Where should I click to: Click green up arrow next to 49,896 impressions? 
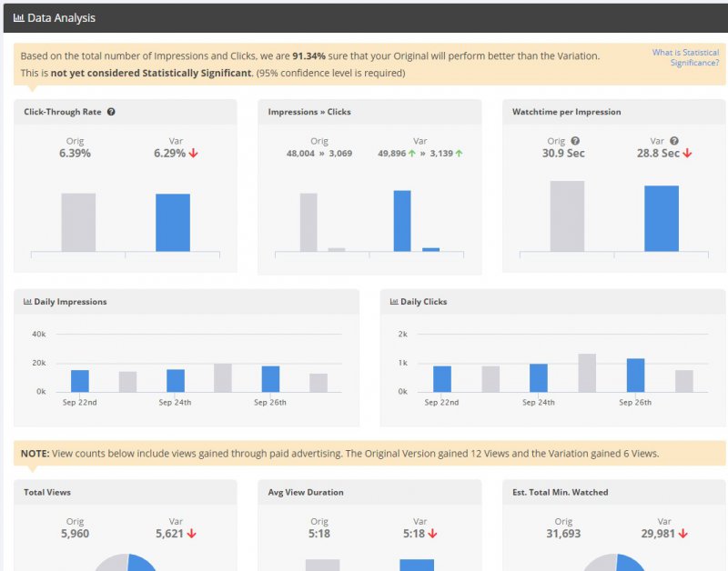(x=412, y=154)
